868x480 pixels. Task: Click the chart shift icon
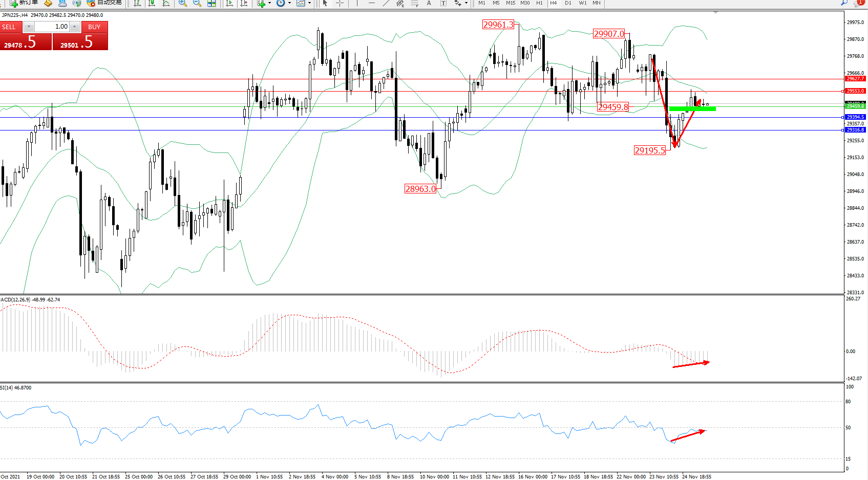coord(244,3)
